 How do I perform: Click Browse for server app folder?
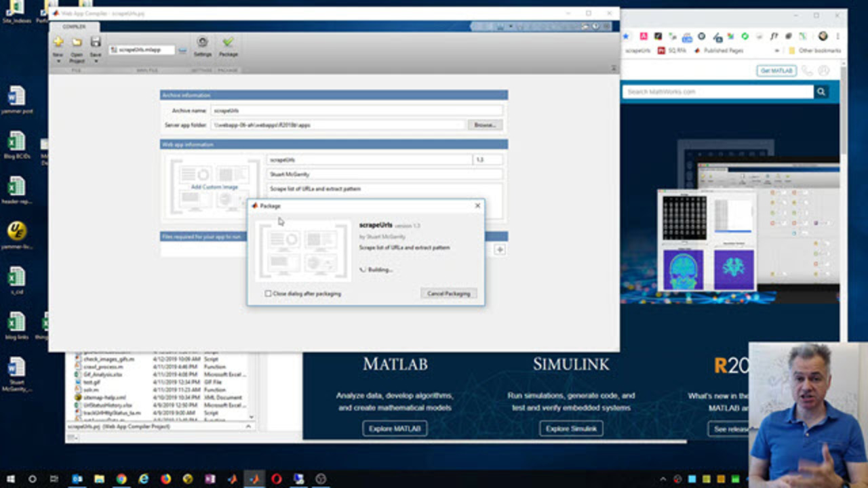pos(484,125)
